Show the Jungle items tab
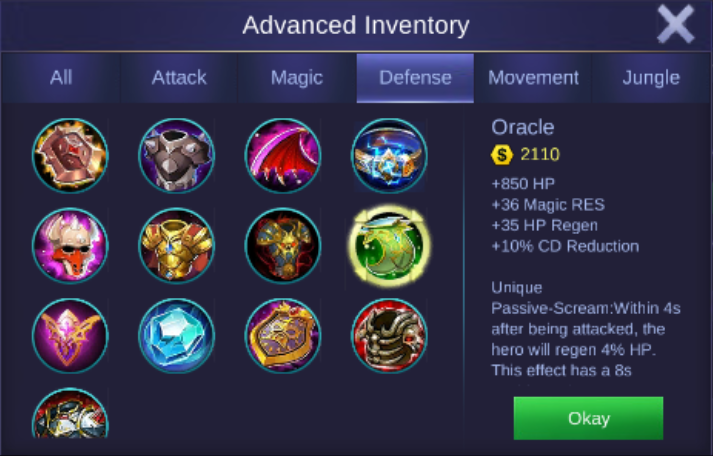Viewport: 713px width, 456px height. (x=651, y=78)
